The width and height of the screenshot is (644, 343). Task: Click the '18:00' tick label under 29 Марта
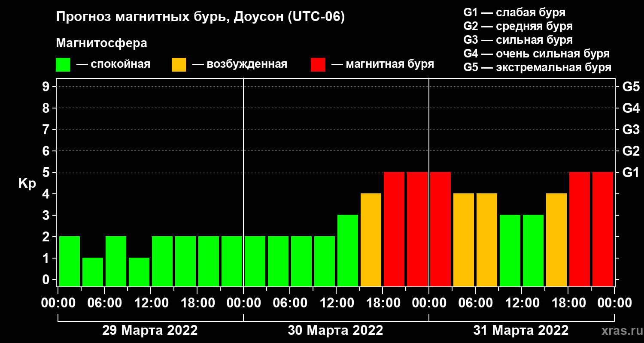(x=197, y=303)
